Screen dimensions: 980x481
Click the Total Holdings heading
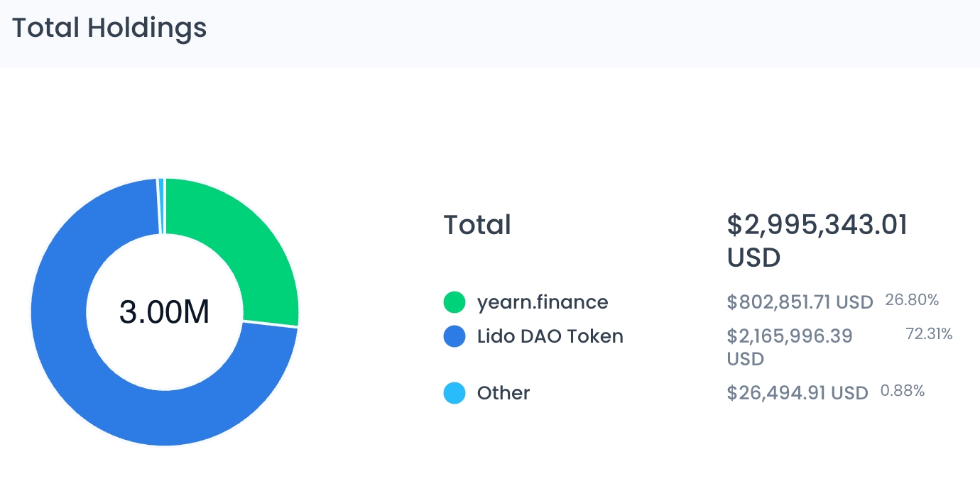pyautogui.click(x=109, y=28)
